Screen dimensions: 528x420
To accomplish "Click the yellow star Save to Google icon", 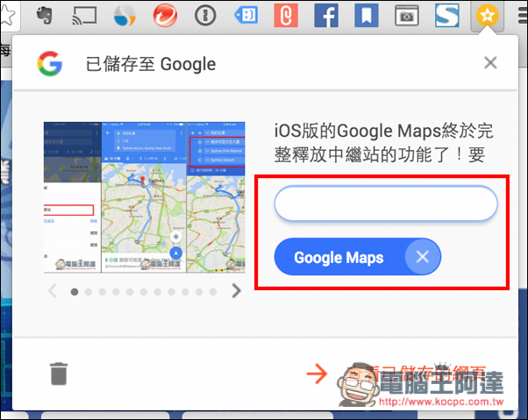I will (x=487, y=16).
